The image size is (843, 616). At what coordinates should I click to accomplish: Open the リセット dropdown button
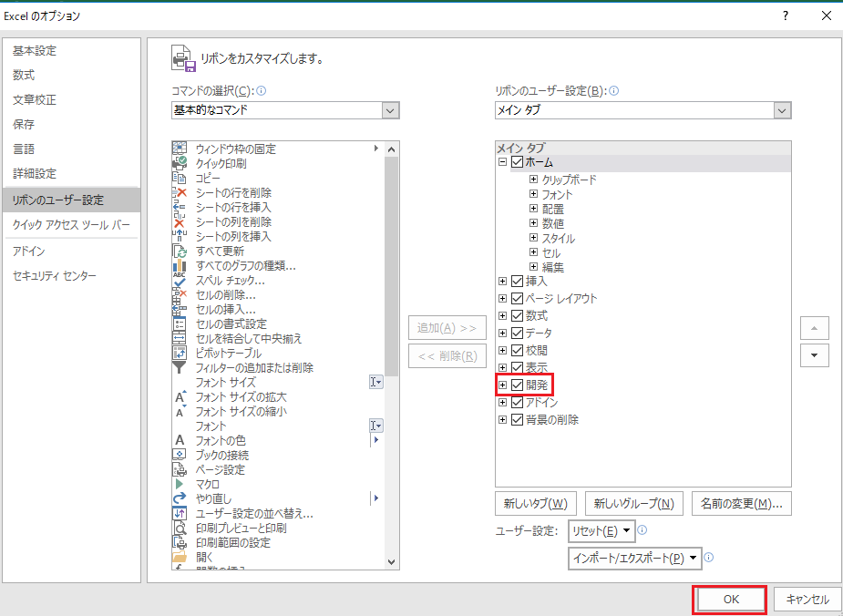click(601, 531)
